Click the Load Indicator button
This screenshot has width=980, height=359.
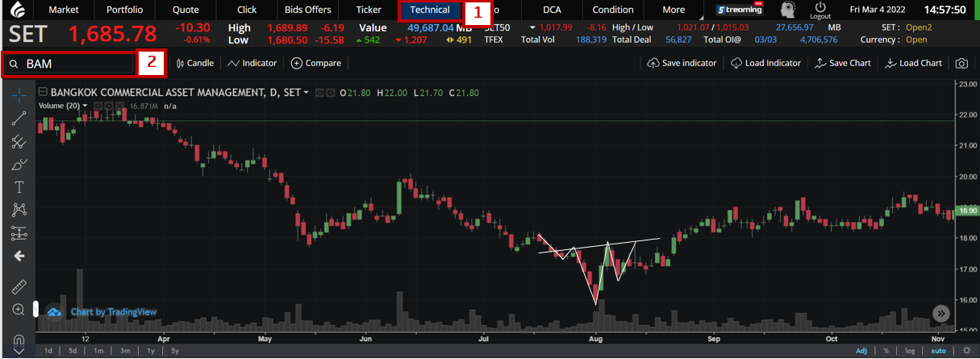coord(765,63)
